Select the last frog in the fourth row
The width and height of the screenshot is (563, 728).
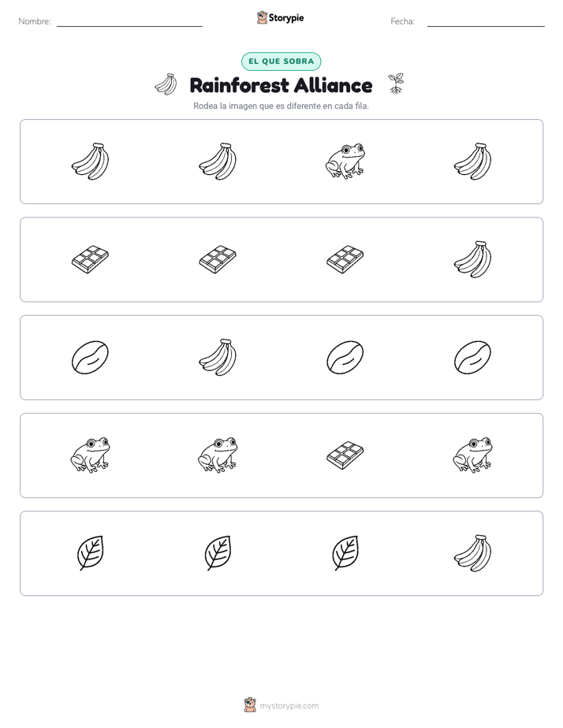coord(473,455)
